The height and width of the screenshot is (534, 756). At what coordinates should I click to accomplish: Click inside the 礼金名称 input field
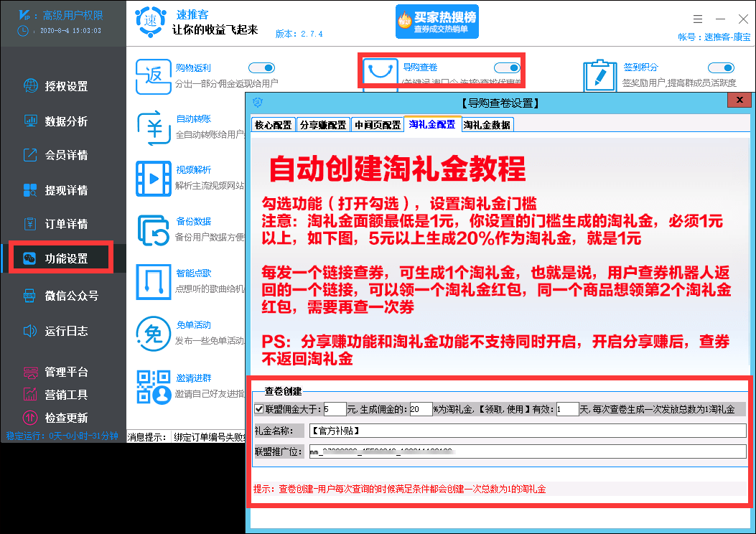click(503, 431)
